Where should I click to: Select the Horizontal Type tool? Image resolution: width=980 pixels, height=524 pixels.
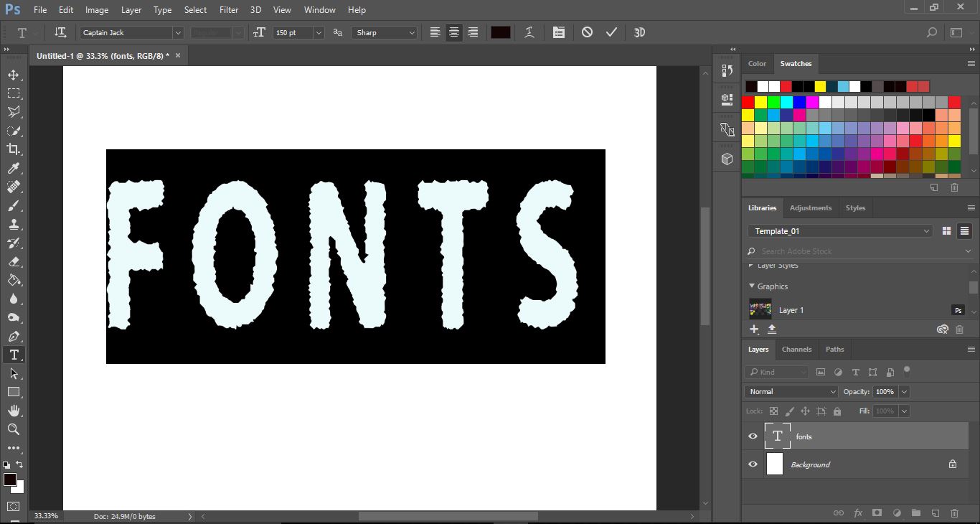coord(14,355)
